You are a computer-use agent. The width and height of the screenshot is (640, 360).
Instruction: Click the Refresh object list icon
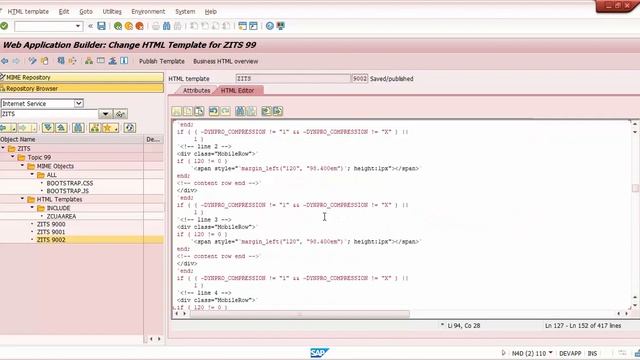click(x=129, y=128)
